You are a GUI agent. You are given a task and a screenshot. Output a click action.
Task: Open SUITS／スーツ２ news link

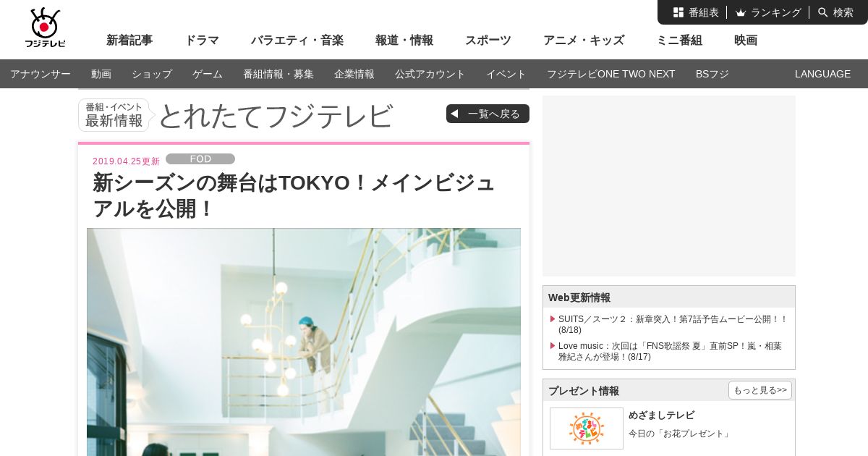point(673,324)
